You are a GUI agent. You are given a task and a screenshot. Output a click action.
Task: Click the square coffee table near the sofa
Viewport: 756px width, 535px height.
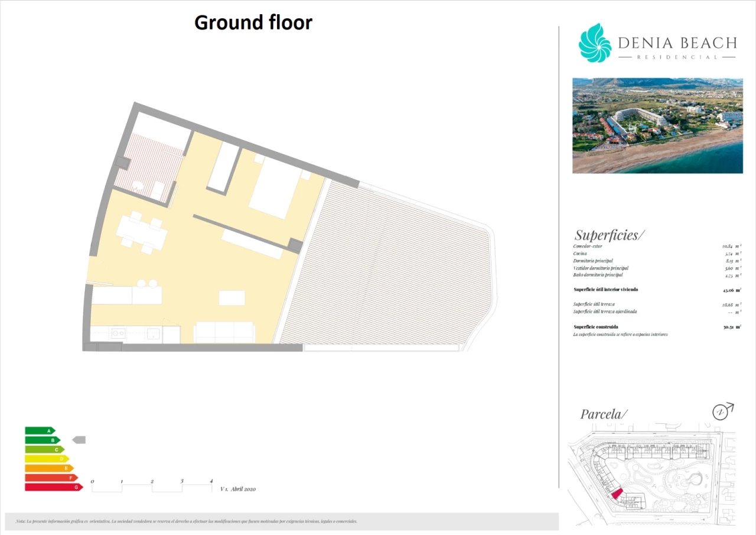point(232,297)
